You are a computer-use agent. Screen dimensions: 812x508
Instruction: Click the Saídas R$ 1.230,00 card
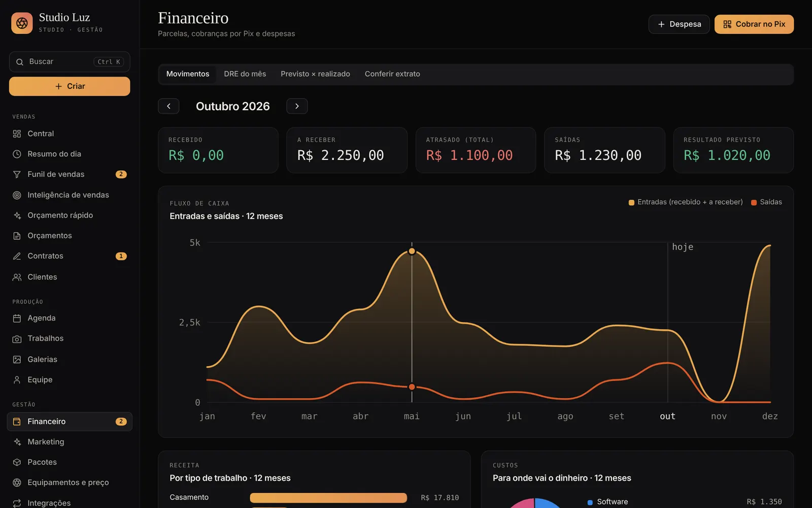604,150
